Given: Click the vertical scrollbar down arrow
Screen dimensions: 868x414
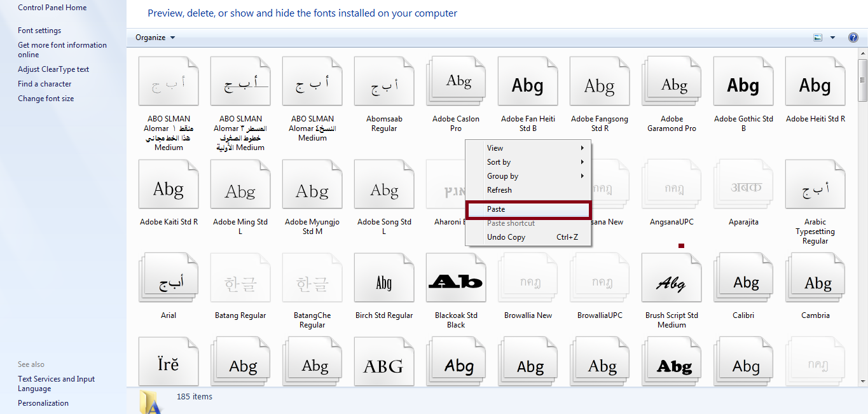Looking at the screenshot, I should pos(863,381).
